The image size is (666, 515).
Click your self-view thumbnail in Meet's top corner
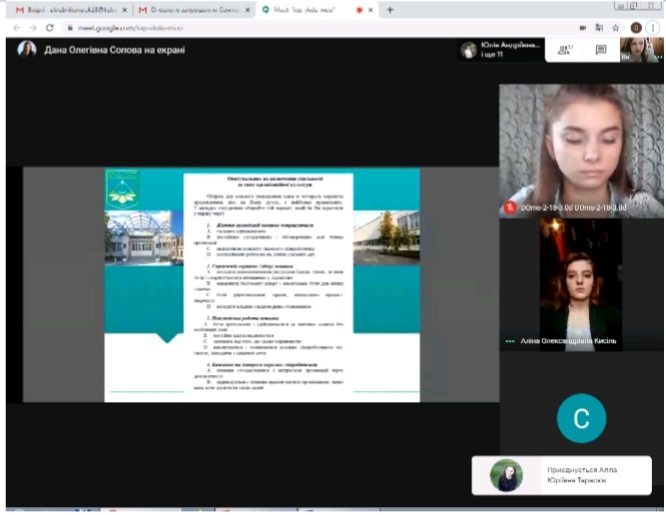641,49
